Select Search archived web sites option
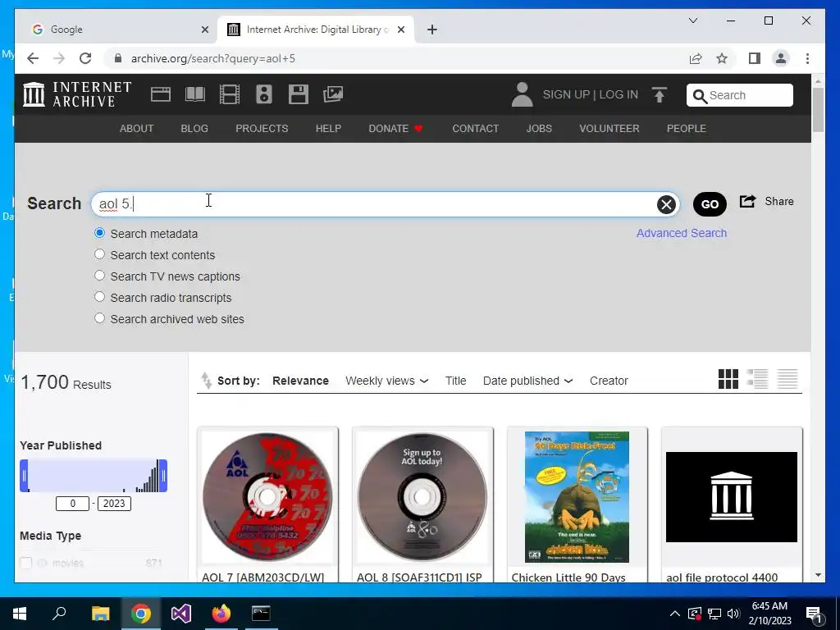Screen dimensions: 840x630 coord(99,318)
